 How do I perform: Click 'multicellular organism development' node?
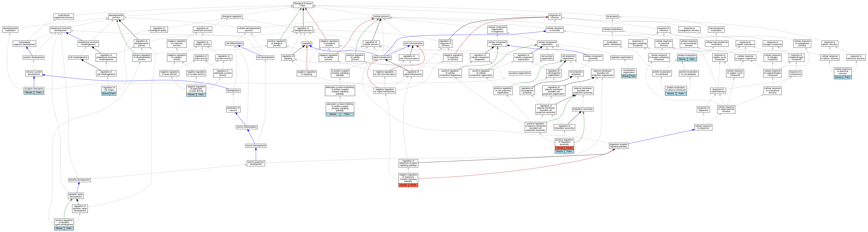click(x=24, y=44)
